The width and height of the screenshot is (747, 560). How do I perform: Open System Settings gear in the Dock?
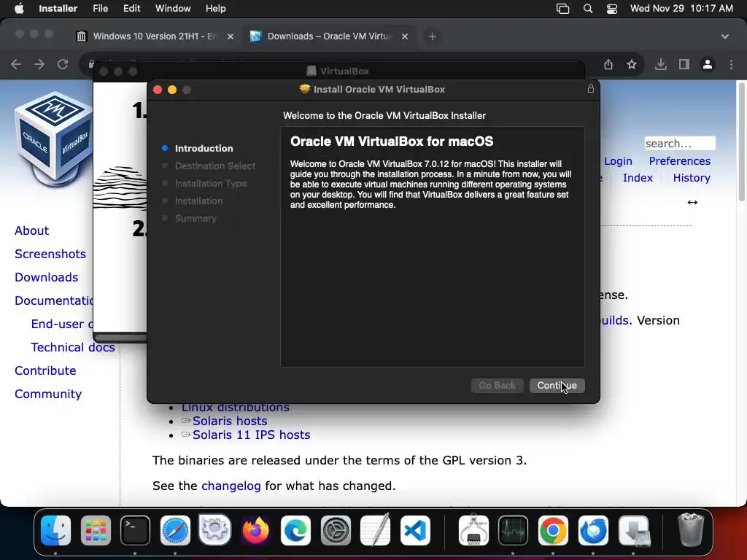336,530
